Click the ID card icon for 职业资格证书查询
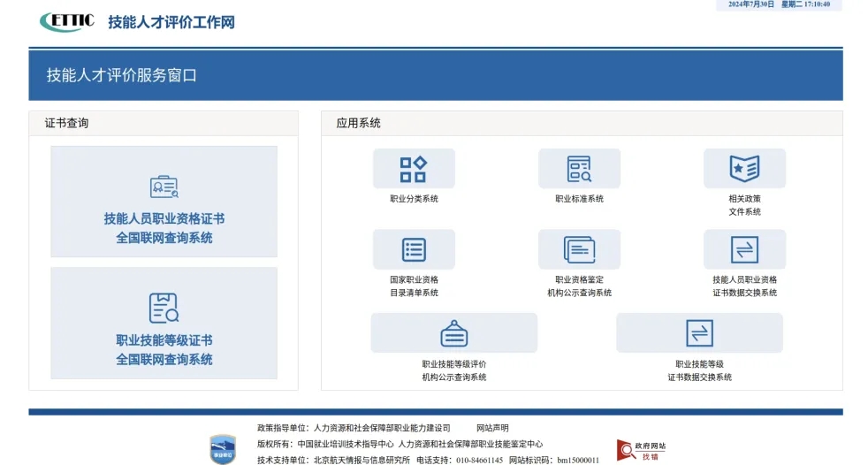The height and width of the screenshot is (465, 868). tap(164, 187)
